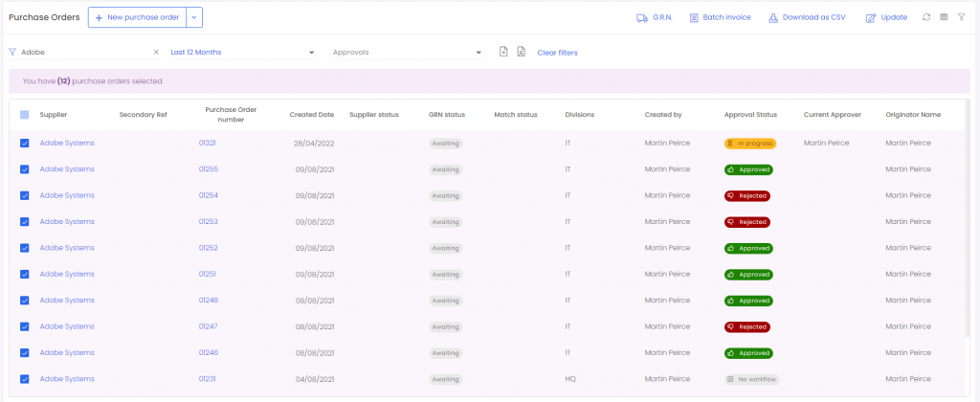Open the Approvals filter dropdown

(408, 53)
